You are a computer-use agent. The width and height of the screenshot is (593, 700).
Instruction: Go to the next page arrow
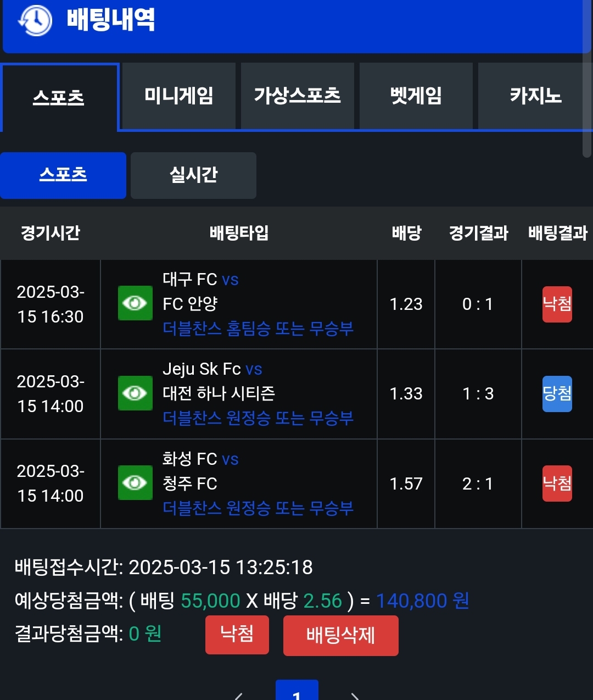pyautogui.click(x=355, y=696)
